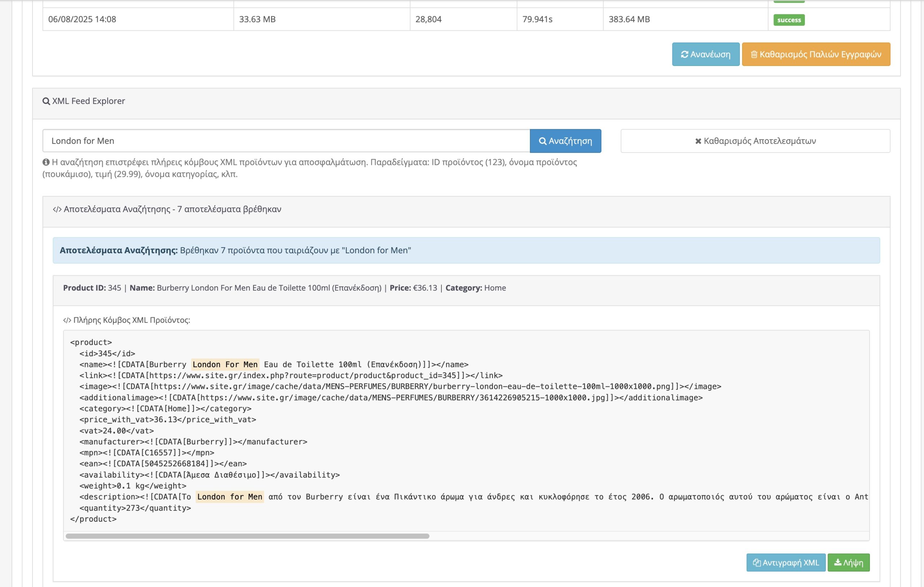Click the <id>345</id> XML line
This screenshot has height=587, width=924.
tap(108, 353)
